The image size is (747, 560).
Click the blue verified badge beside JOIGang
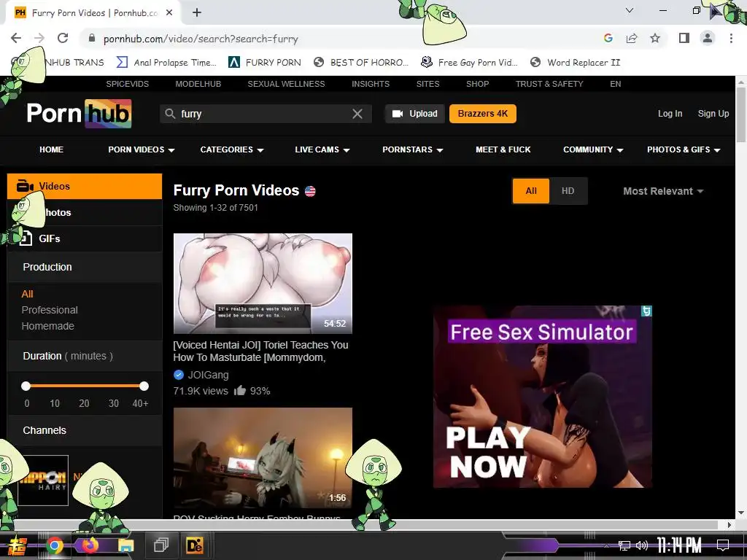point(179,375)
